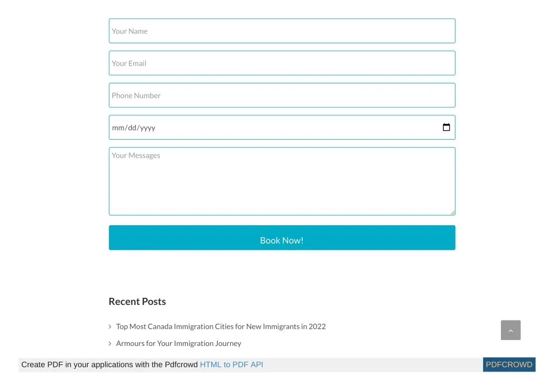The width and height of the screenshot is (554, 392).
Task: Open Top Most Canada Immigration Cities post
Action: coord(220,326)
